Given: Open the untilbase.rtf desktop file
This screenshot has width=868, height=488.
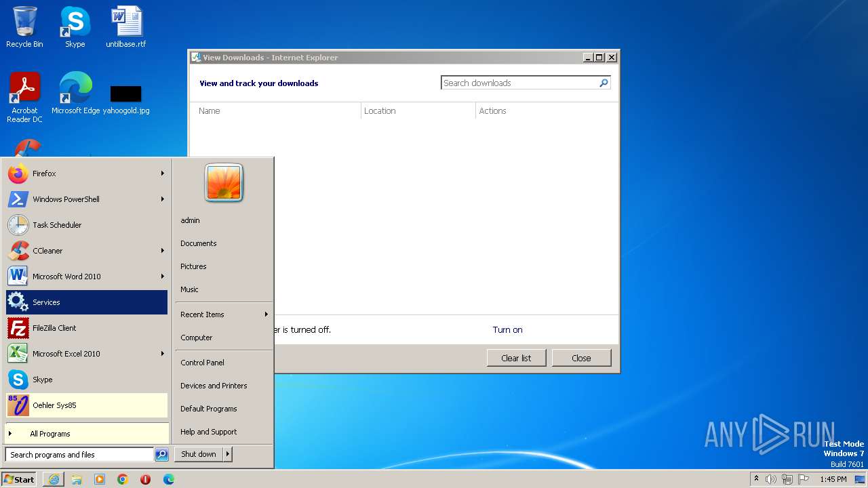Looking at the screenshot, I should (x=126, y=27).
